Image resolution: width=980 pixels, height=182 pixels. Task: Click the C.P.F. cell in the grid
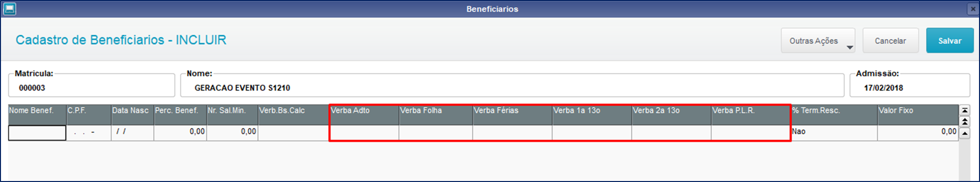point(89,133)
